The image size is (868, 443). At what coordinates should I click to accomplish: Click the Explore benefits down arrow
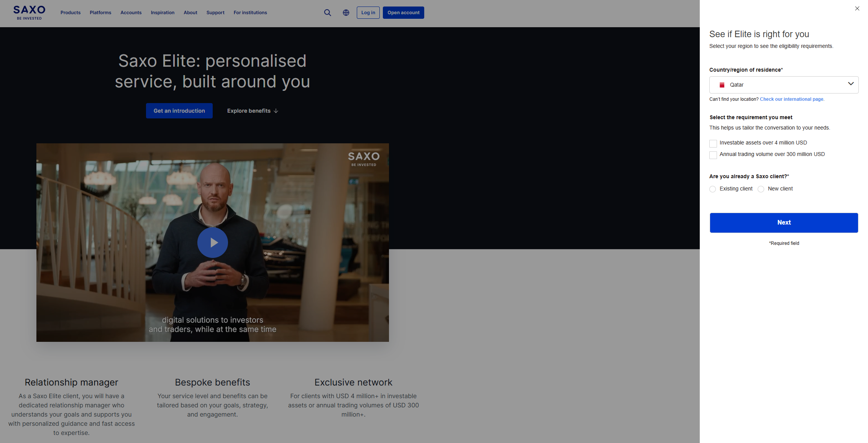coord(276,111)
